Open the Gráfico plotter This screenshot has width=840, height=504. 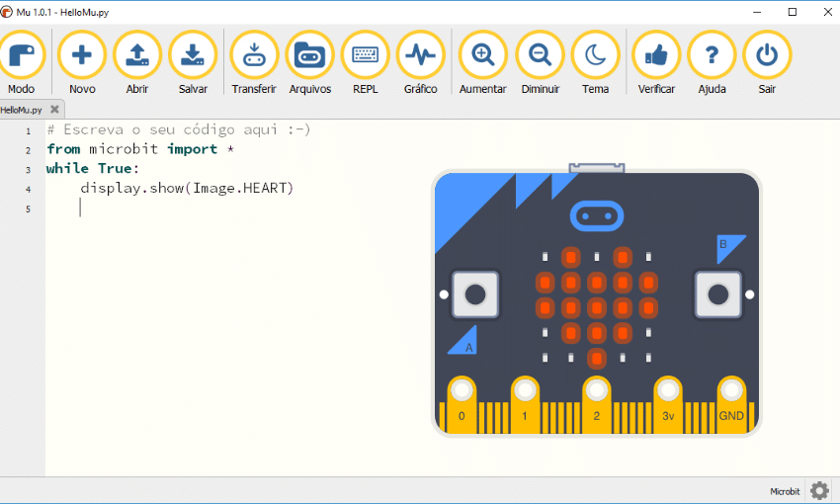pyautogui.click(x=420, y=56)
